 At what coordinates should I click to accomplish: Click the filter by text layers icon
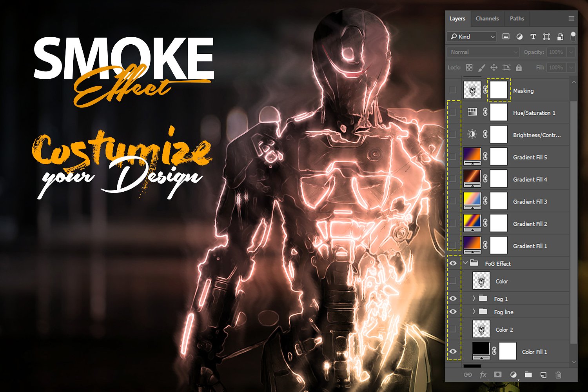[x=533, y=37]
